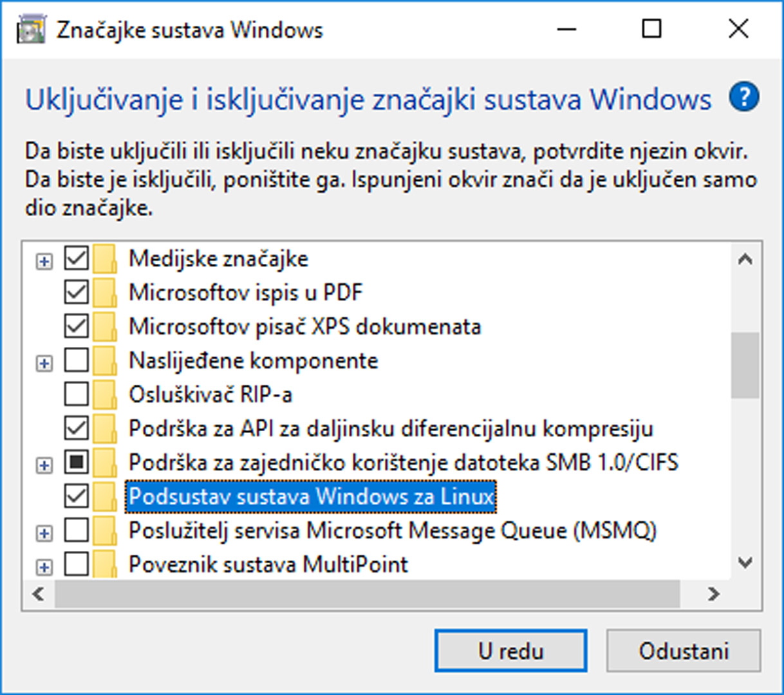
Task: Expand Naslijeđene komponente with plus box
Action: 44,363
